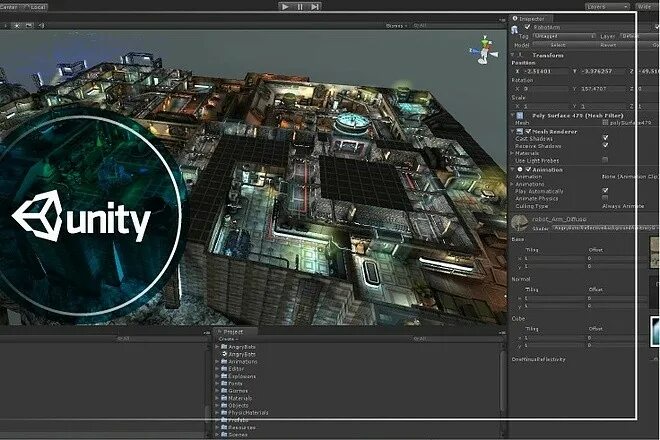Viewport: 660px width, 440px height.
Task: Enable Use Light Probes checkbox
Action: click(x=605, y=160)
